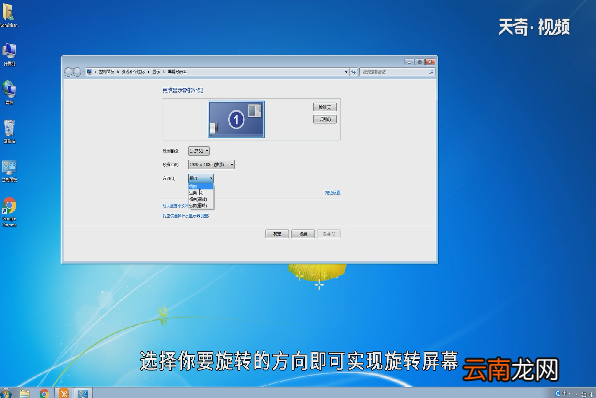Click the Display breadcrumb in address bar
The image size is (596, 398).
click(156, 72)
